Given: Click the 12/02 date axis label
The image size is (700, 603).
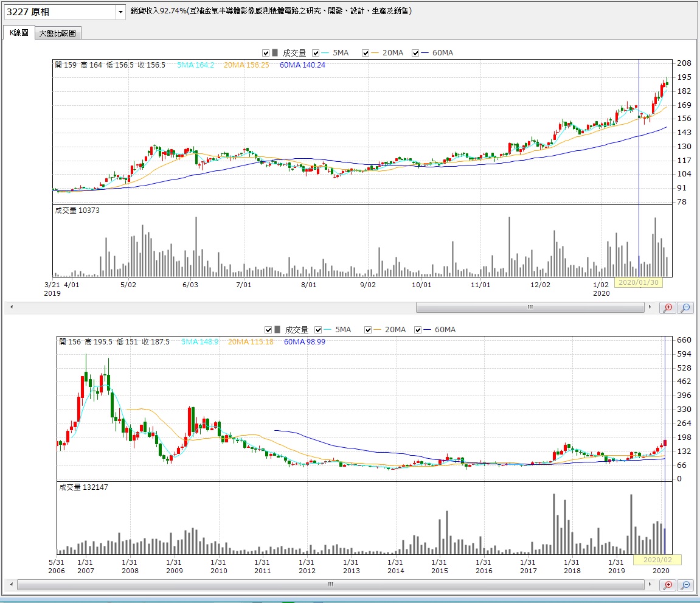Looking at the screenshot, I should (540, 285).
